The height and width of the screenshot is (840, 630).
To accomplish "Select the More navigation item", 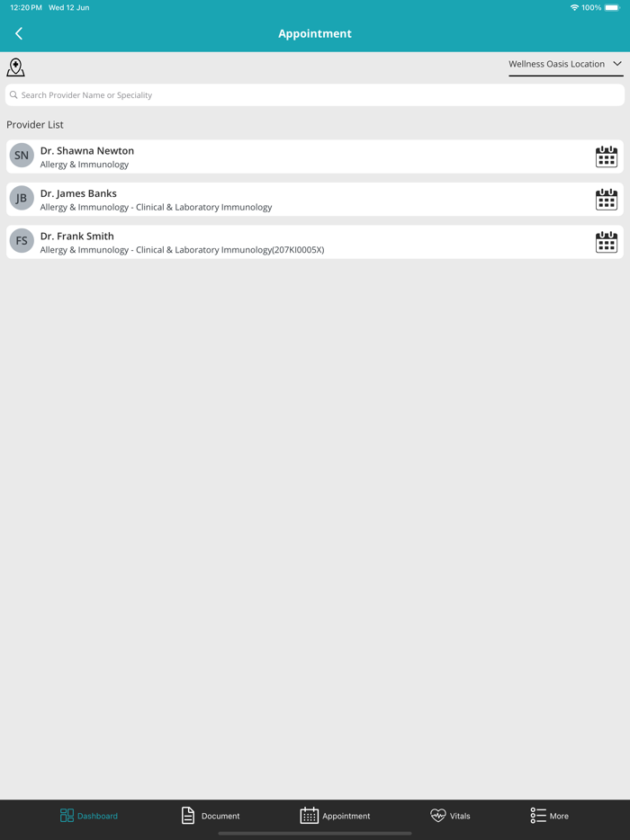I will [x=549, y=815].
